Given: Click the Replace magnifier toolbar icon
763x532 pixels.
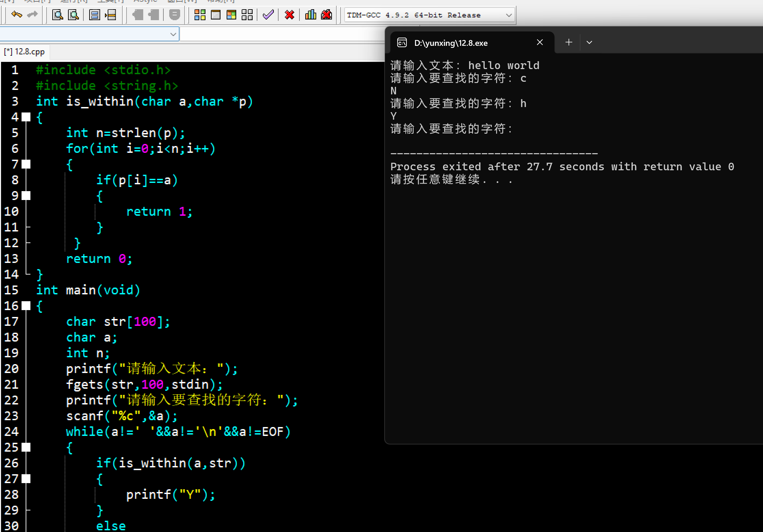Looking at the screenshot, I should (x=73, y=15).
